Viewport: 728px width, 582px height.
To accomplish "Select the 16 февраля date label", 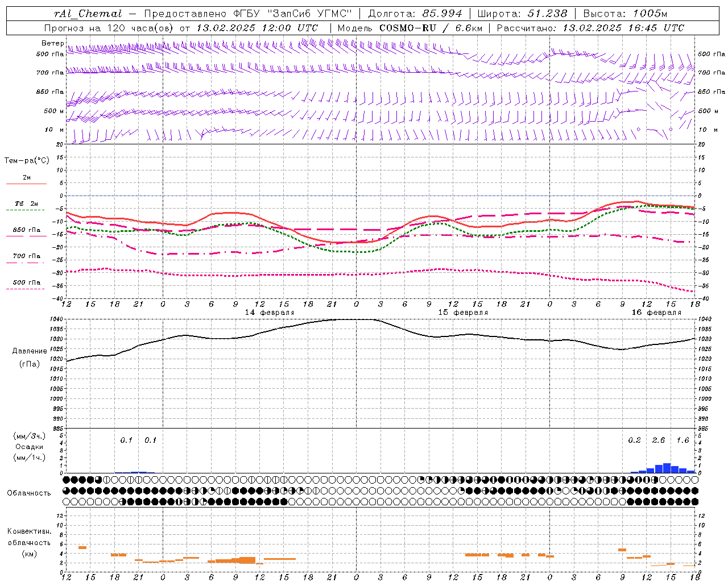I will pos(656,313).
